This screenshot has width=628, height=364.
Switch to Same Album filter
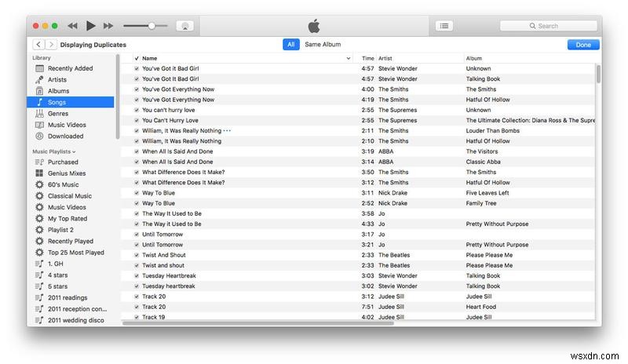click(323, 45)
